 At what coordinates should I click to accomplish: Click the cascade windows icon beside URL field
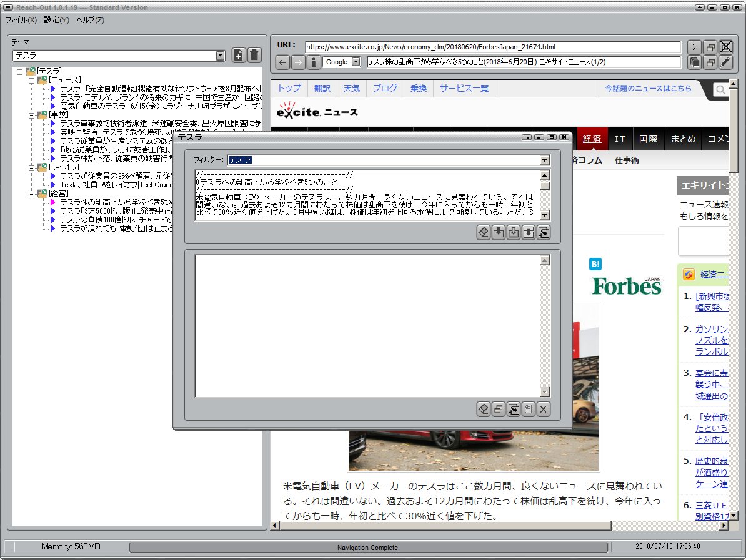tap(710, 47)
